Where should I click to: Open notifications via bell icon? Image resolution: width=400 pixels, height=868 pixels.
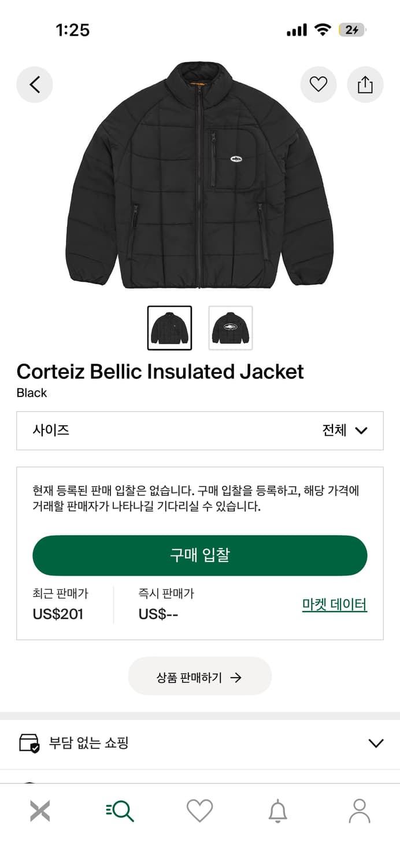pos(279,810)
